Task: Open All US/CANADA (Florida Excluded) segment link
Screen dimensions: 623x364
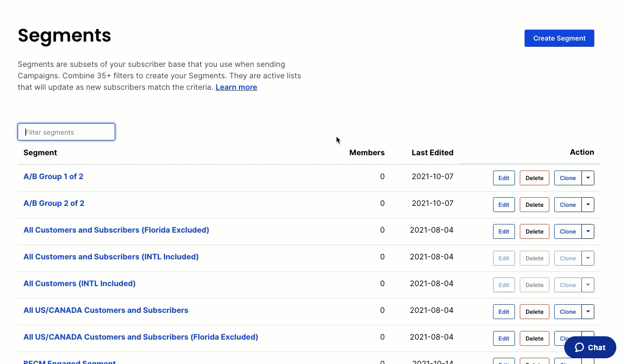Action: pos(140,337)
